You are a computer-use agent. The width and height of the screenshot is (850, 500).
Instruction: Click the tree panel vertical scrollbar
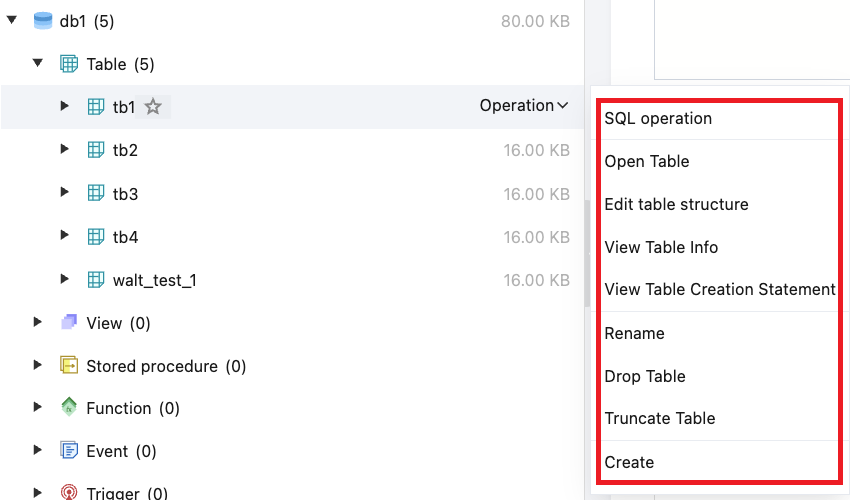(x=587, y=250)
